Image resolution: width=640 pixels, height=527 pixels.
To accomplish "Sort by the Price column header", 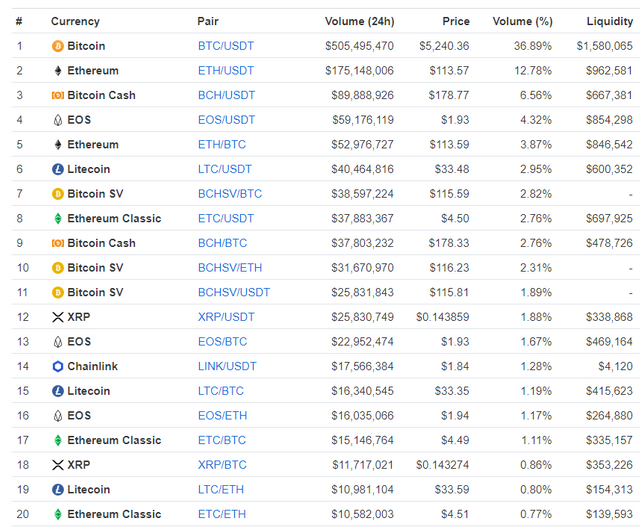I will pos(456,21).
